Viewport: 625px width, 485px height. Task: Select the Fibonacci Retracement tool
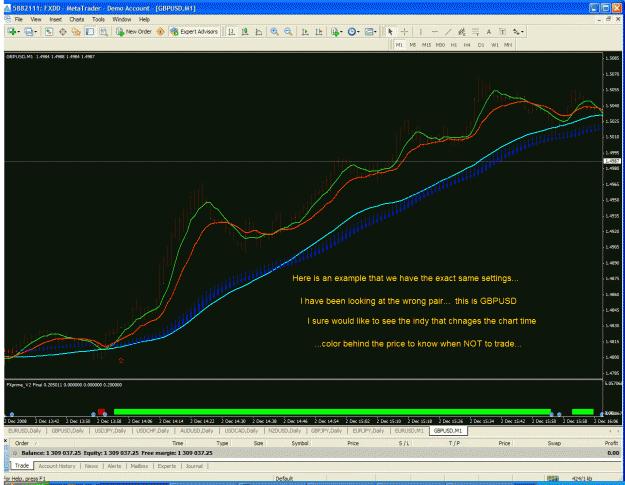pos(475,31)
